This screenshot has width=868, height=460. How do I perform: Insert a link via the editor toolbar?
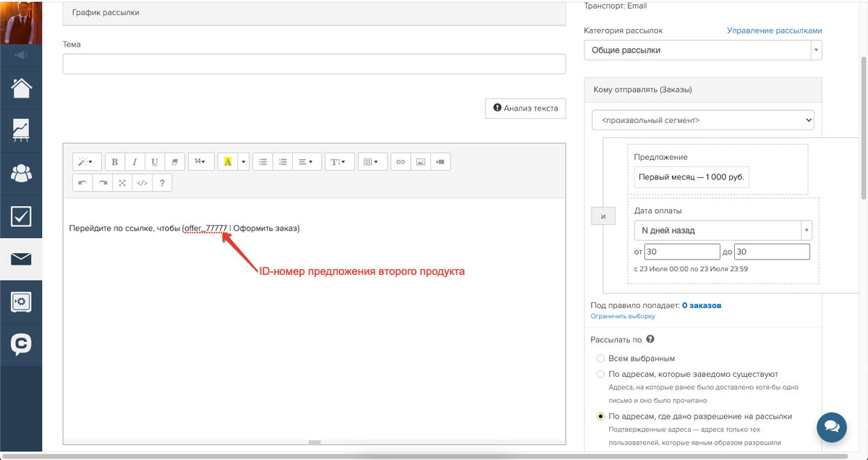[x=401, y=162]
